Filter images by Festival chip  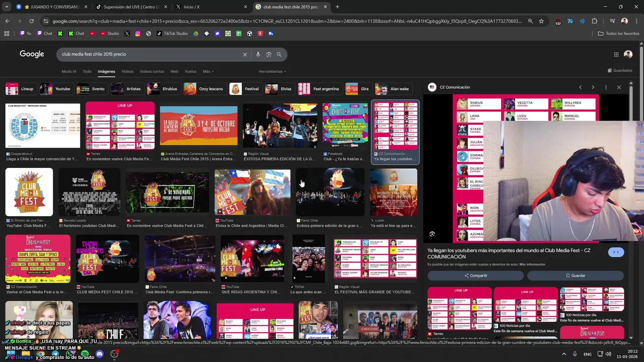246,89
